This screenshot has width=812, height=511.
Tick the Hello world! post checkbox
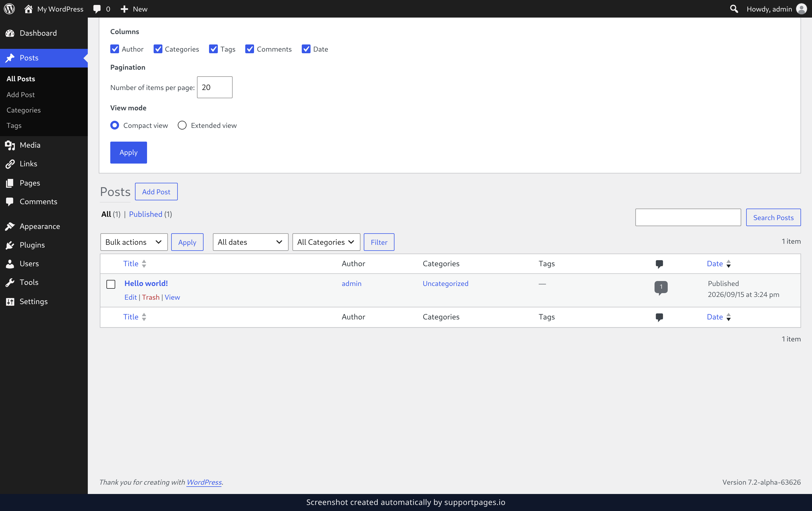[111, 284]
